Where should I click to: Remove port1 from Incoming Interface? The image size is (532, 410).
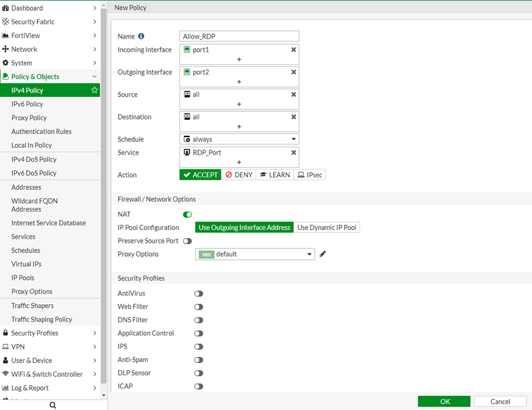click(x=294, y=50)
